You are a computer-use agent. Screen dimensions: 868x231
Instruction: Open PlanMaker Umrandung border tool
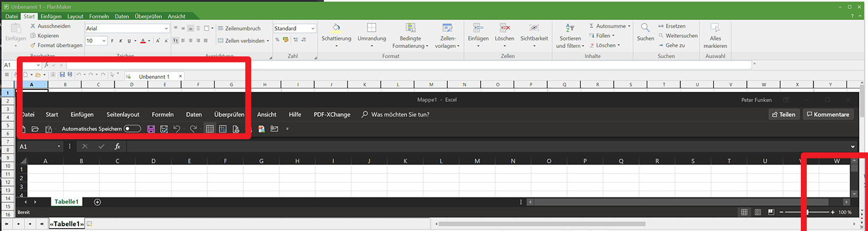[372, 35]
